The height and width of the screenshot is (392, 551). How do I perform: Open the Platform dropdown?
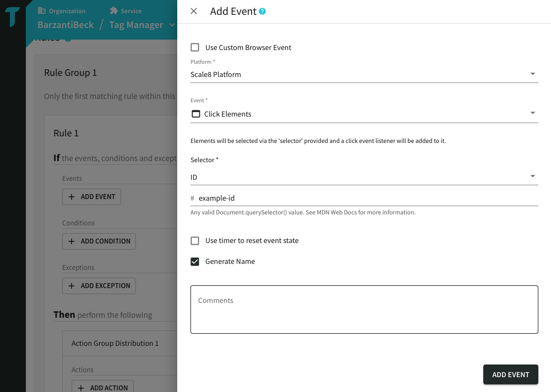363,74
